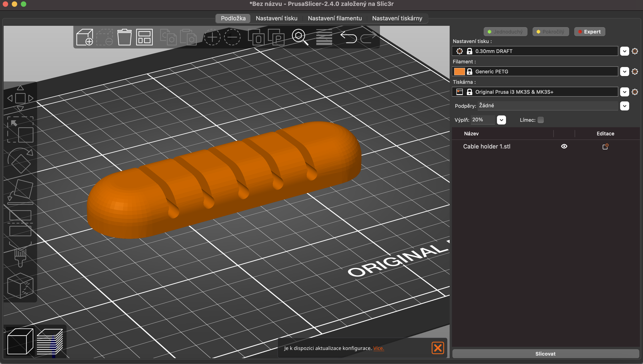Open the Nastavení filamentu tab

[x=335, y=18]
